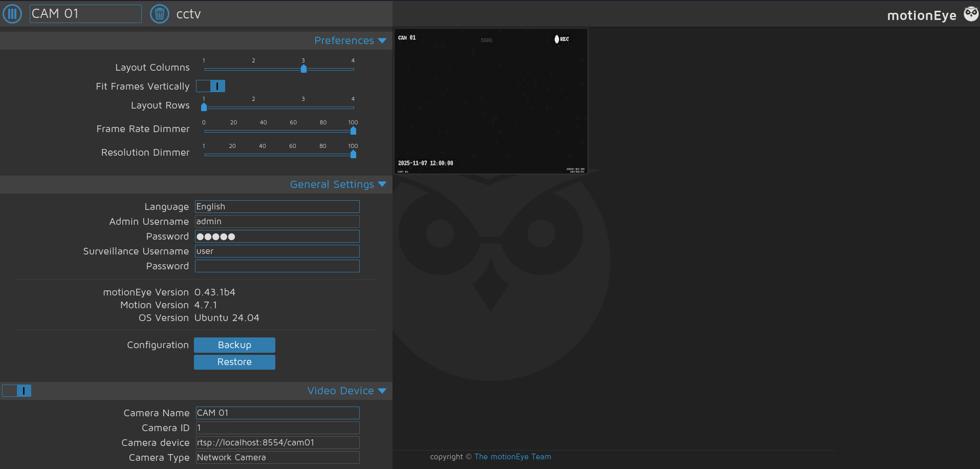Image resolution: width=980 pixels, height=469 pixels.
Task: Collapse the Preferences section
Action: 382,40
